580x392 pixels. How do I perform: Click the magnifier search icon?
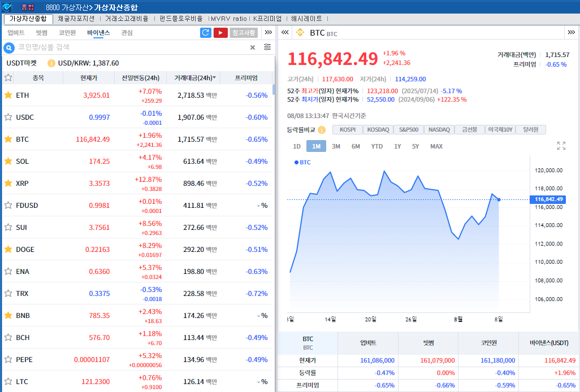coord(9,47)
